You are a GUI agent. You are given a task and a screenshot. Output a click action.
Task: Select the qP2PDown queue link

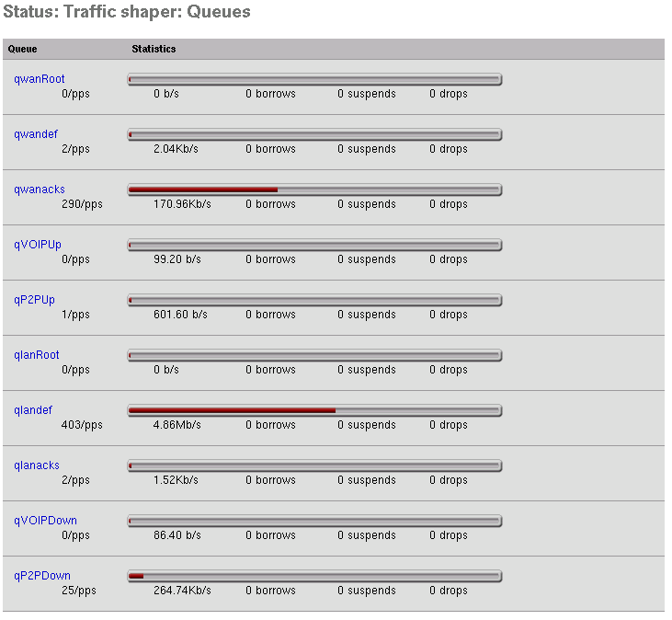tap(42, 576)
